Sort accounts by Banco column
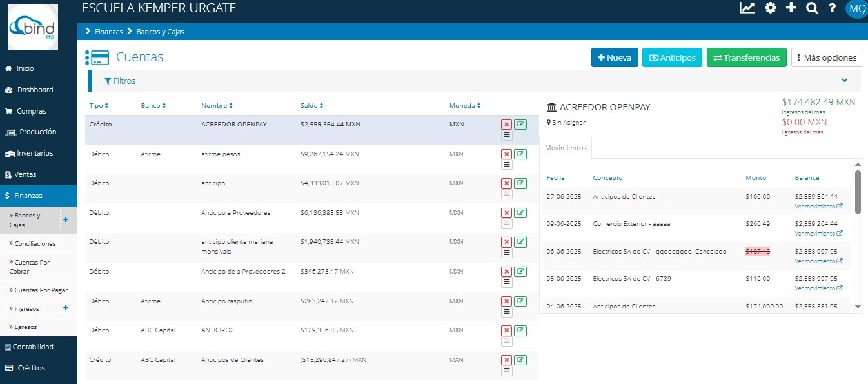 (x=153, y=106)
